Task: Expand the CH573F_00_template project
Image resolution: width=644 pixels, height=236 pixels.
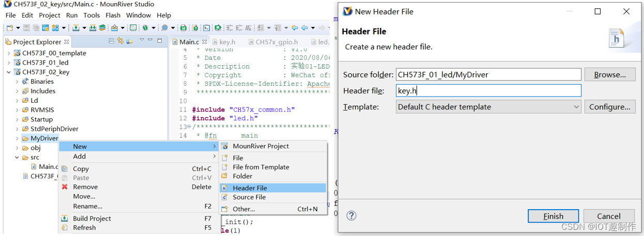Action: [9, 53]
